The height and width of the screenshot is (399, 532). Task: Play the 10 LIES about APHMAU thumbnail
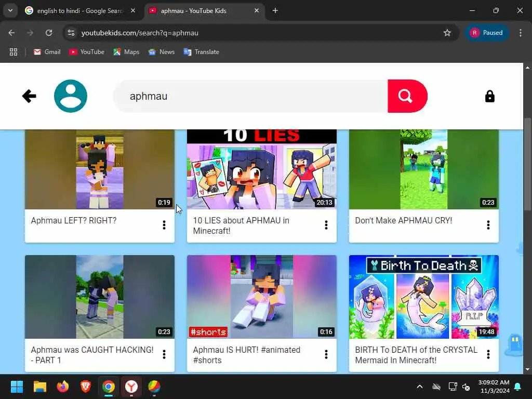[x=262, y=169]
